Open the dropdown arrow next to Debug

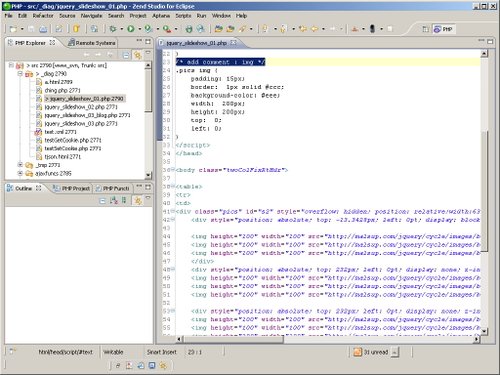(x=122, y=29)
